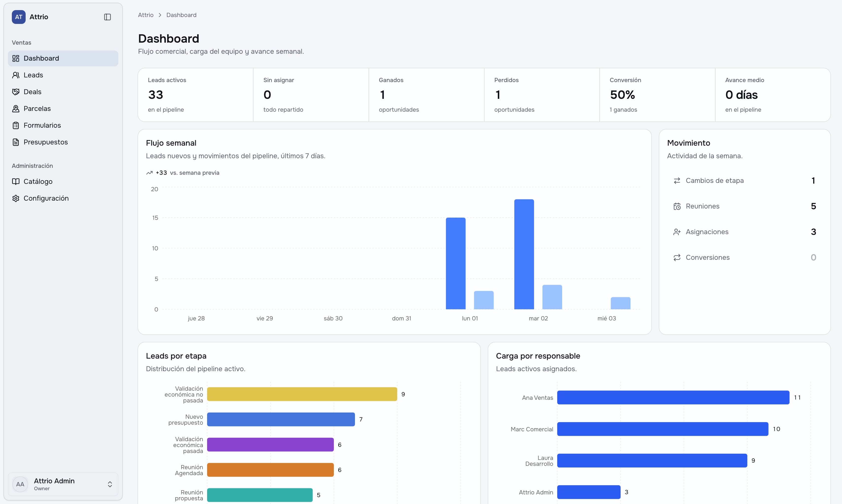Click the Avance medio 0 días card
Viewport: 842px width, 504px height.
(773, 95)
